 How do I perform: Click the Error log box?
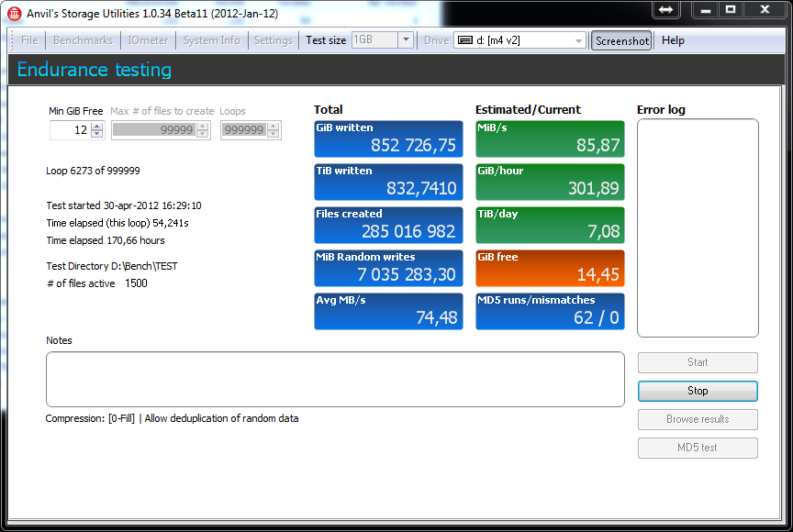tap(698, 227)
